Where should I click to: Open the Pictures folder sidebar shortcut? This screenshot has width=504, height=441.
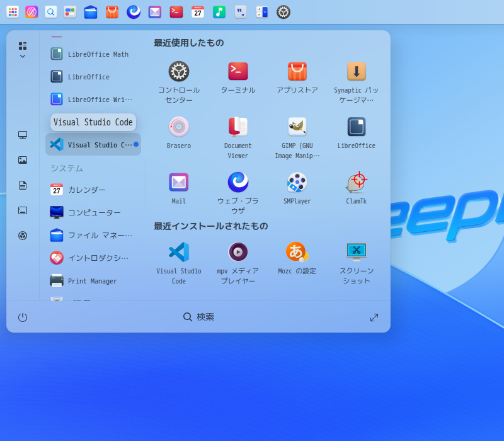point(23,160)
